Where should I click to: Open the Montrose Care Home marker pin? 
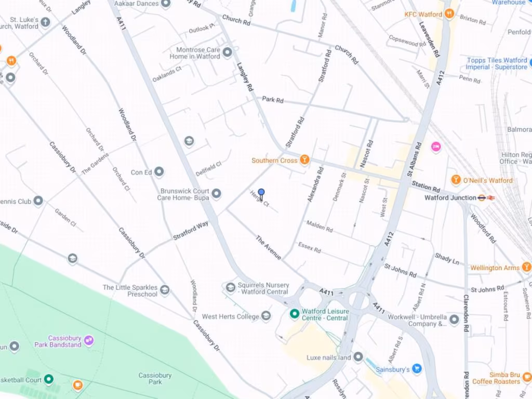pyautogui.click(x=228, y=52)
